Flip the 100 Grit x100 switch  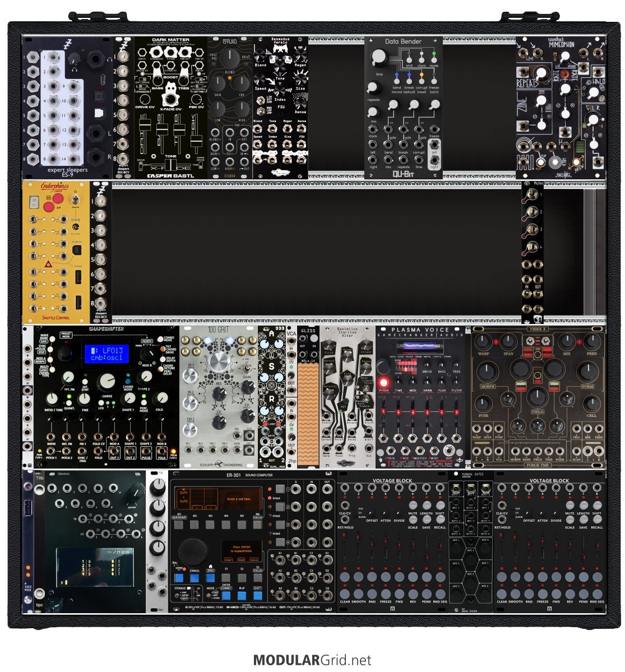coord(247,369)
